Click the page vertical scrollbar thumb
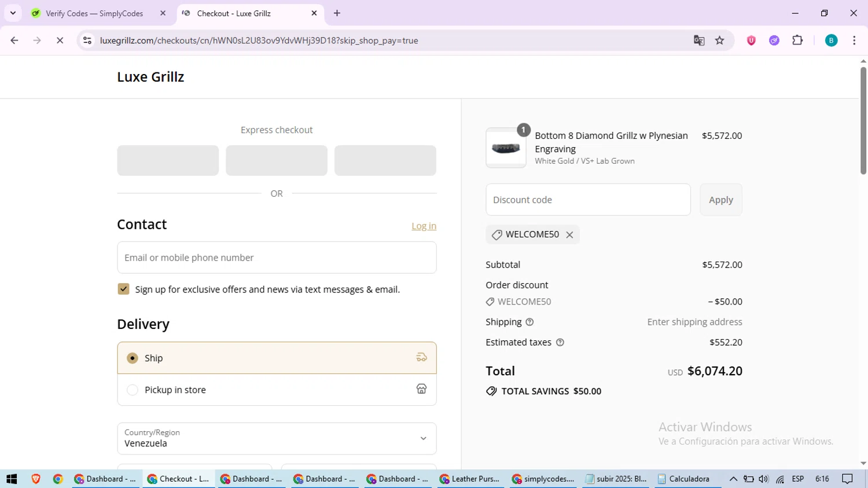Screen dimensions: 868x488 point(863,120)
